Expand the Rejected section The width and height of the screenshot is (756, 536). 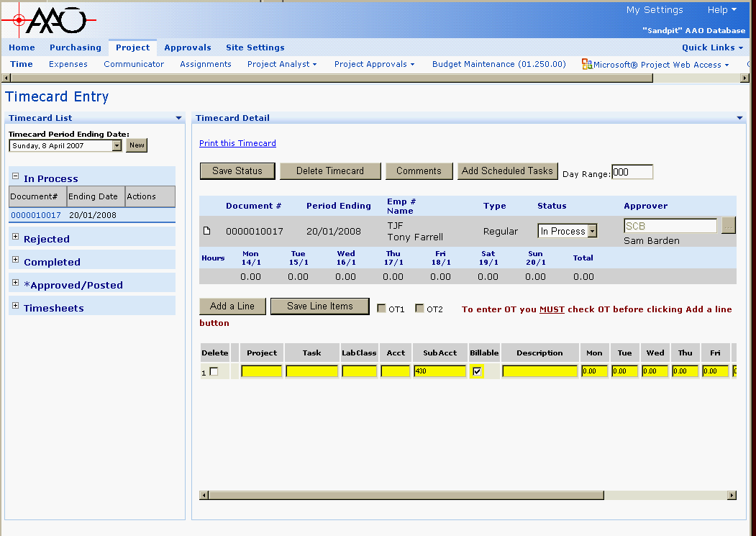tap(15, 237)
